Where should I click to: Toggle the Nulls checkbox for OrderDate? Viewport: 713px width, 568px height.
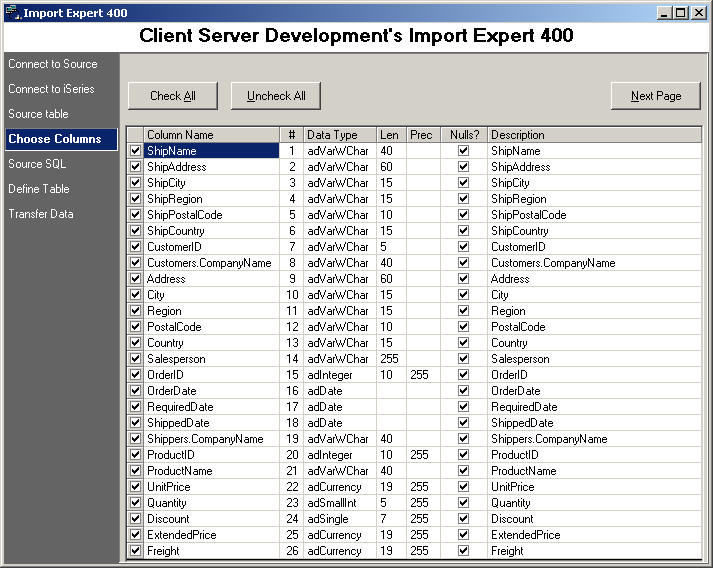tap(463, 391)
